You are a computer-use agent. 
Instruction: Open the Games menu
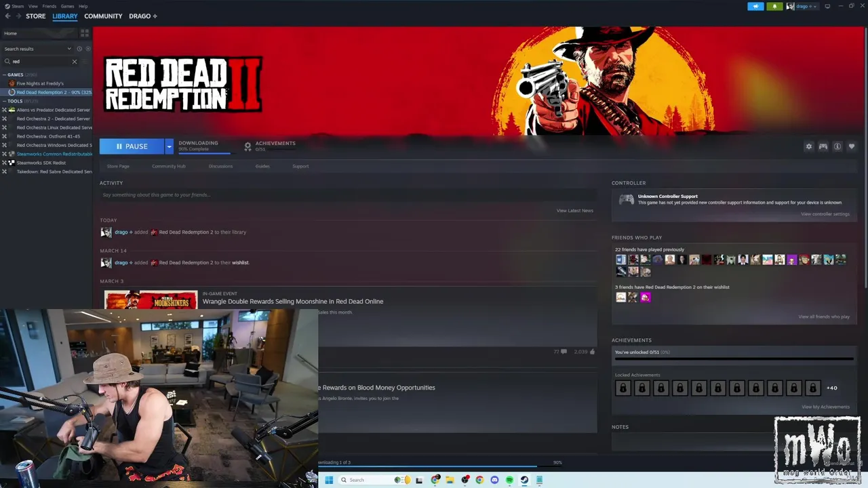68,6
